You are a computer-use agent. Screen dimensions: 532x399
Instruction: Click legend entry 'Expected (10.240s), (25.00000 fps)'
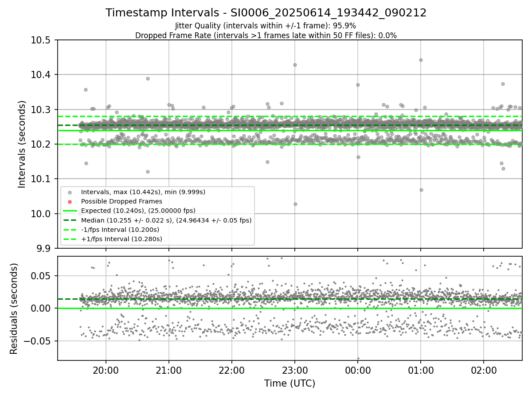coord(138,211)
